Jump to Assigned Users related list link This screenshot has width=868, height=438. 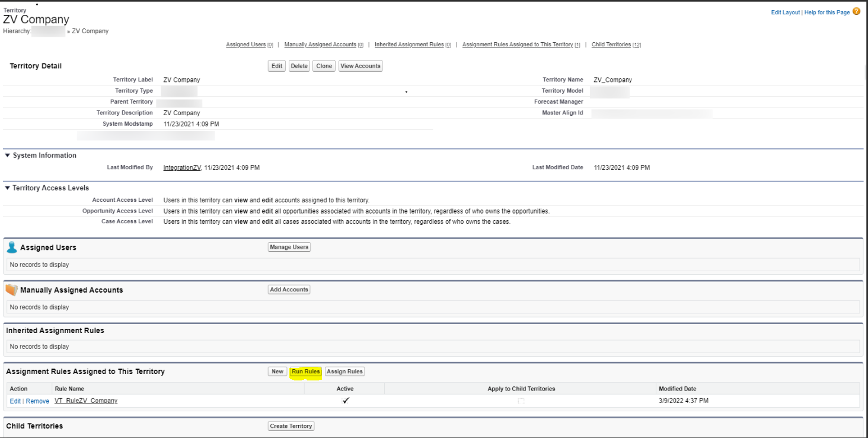(245, 45)
